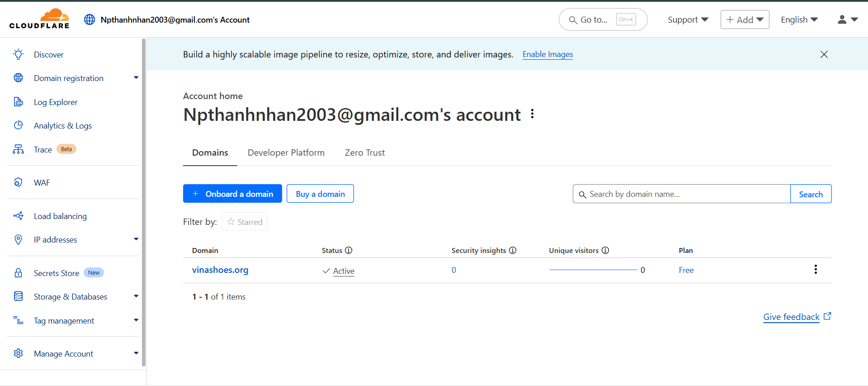Toggle the Starred filter
Image resolution: width=868 pixels, height=386 pixels.
245,222
